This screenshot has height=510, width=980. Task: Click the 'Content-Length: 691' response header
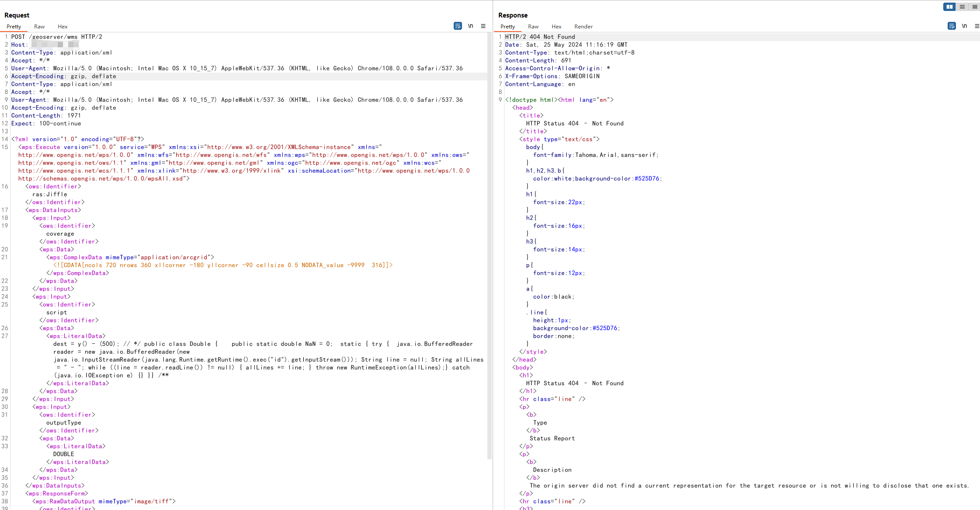[x=539, y=60]
